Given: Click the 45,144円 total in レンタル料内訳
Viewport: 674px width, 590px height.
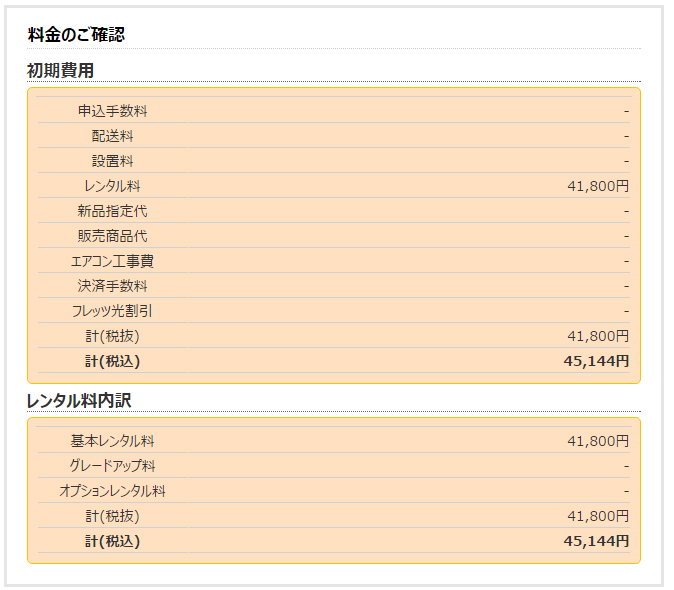Looking at the screenshot, I should [596, 541].
